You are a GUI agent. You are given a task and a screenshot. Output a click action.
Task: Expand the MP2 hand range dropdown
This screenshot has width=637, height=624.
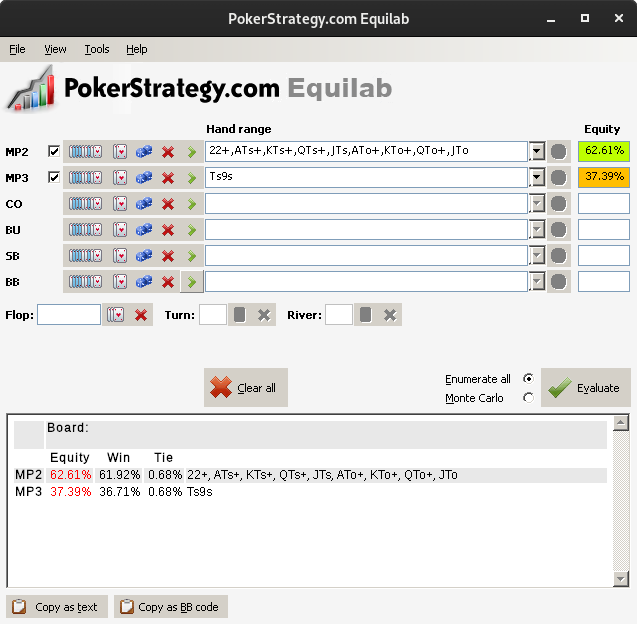[x=536, y=151]
